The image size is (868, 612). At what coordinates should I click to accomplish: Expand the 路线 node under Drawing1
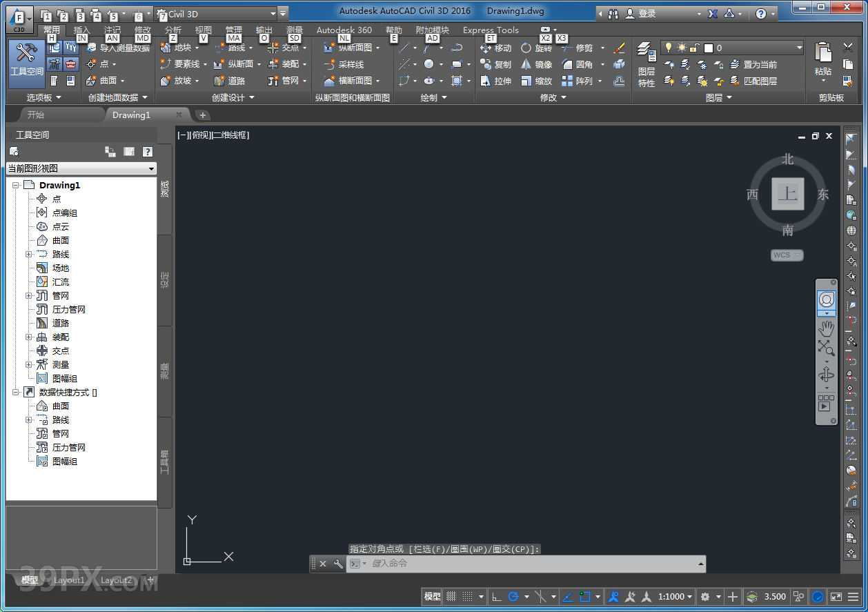click(x=29, y=254)
